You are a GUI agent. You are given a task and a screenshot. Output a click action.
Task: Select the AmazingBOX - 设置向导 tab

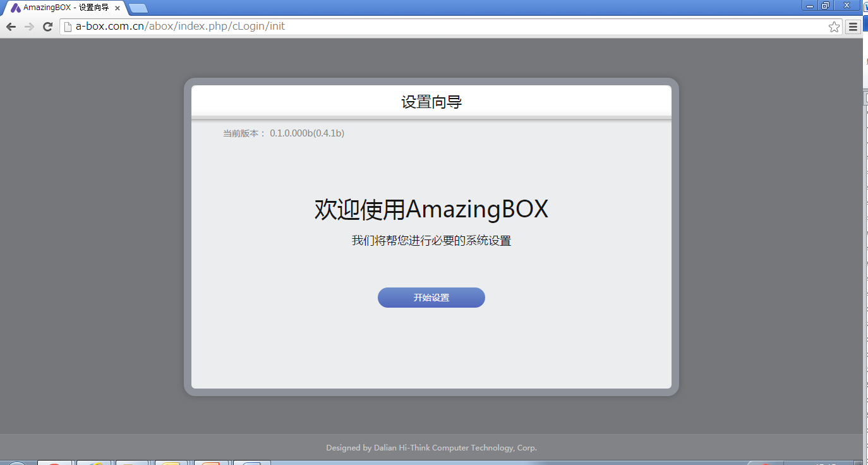(x=63, y=8)
